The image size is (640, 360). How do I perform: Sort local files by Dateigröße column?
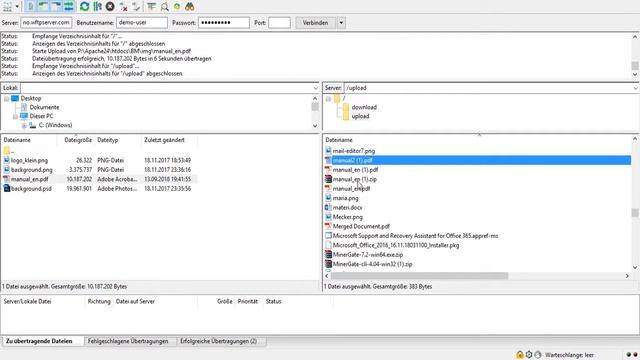[x=78, y=140]
